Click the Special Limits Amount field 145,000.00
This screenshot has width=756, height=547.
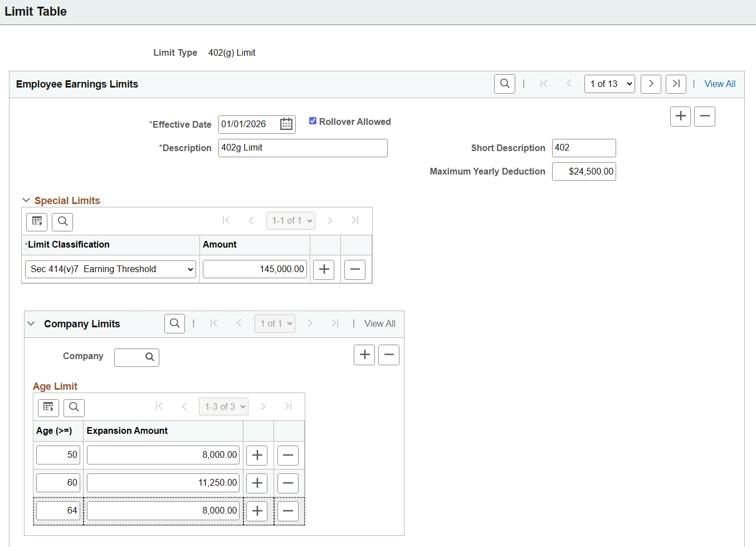(x=255, y=269)
